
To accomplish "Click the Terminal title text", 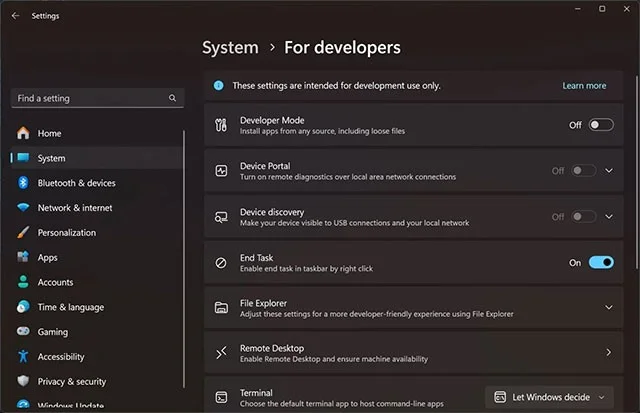I will pos(256,393).
